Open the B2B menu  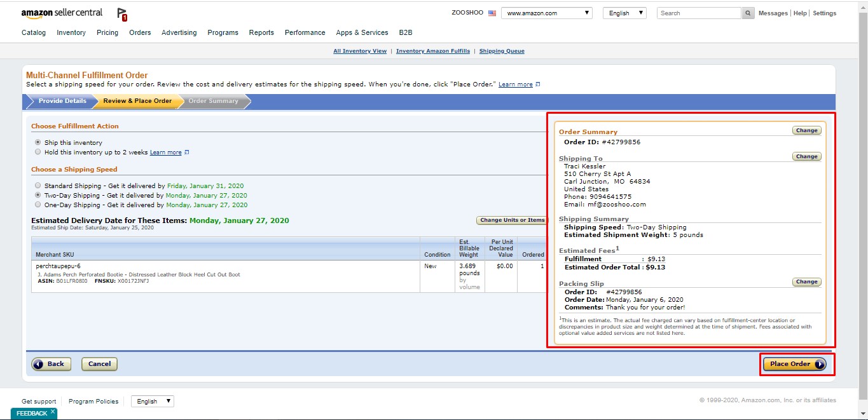coord(406,32)
